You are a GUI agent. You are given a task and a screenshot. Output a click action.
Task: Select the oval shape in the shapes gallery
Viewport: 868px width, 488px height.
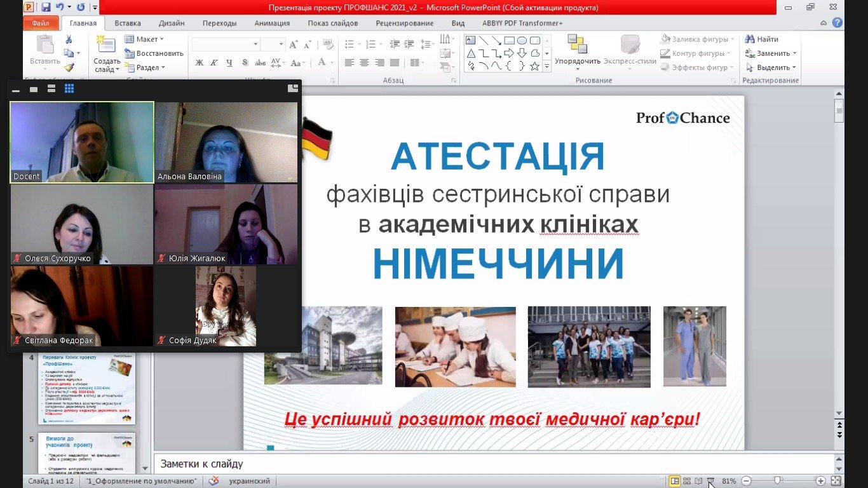tap(522, 40)
